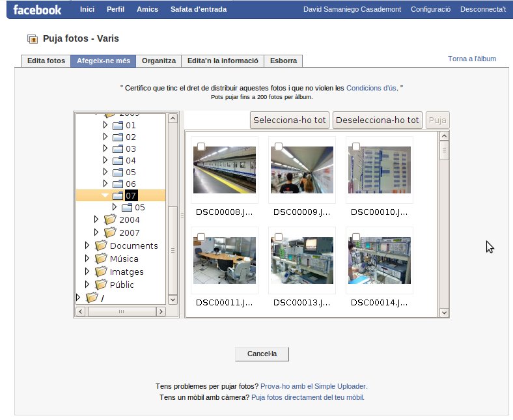Screen dimensions: 513x420
Task: Select the Música folder icon
Action: pyautogui.click(x=100, y=259)
